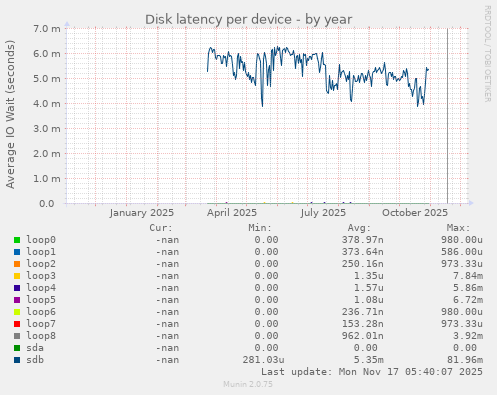This screenshot has width=497, height=395.
Task: Click the 'April 2025' axis label
Action: click(232, 213)
